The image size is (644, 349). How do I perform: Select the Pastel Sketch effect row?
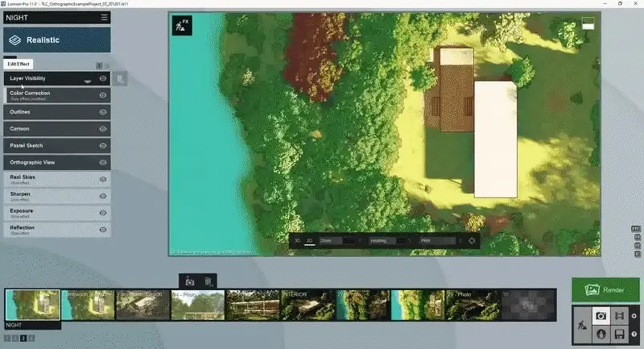tap(57, 146)
